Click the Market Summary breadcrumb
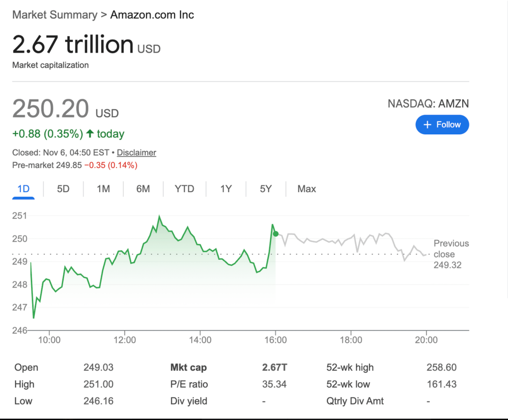Viewport: 508px width, 420px height. 55,15
